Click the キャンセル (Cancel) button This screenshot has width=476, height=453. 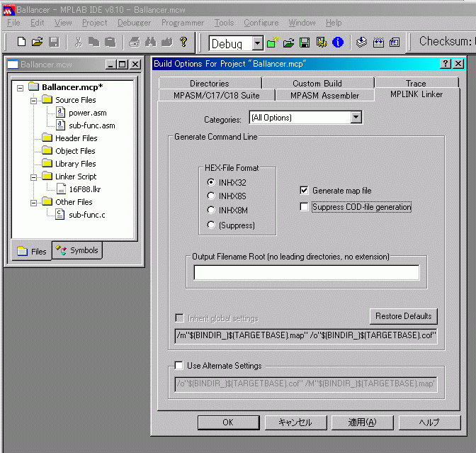click(x=295, y=423)
